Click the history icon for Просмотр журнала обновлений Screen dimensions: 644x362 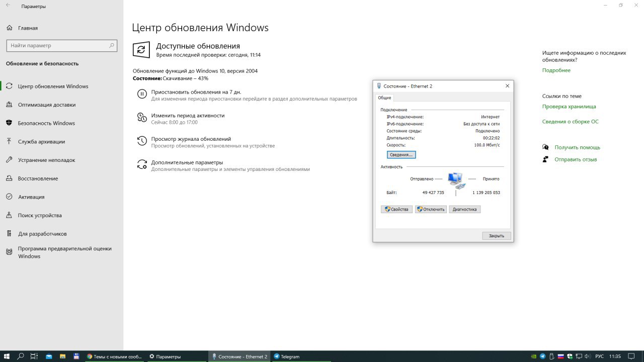pos(142,141)
